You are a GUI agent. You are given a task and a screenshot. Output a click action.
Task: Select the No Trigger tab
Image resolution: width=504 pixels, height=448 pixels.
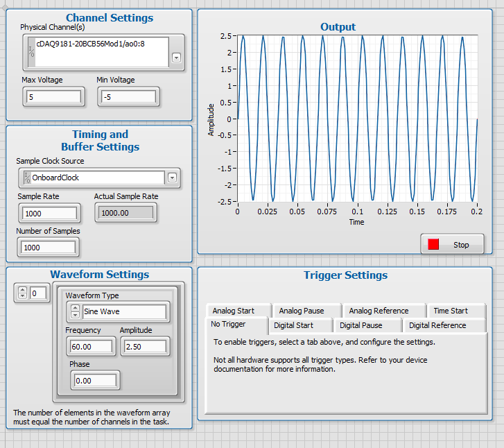coord(229,325)
